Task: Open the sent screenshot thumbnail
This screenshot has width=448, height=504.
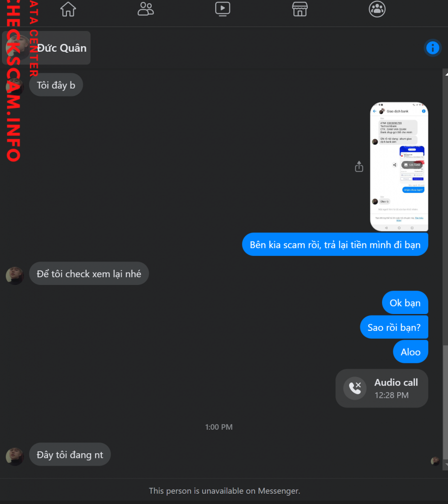Action: [x=399, y=166]
